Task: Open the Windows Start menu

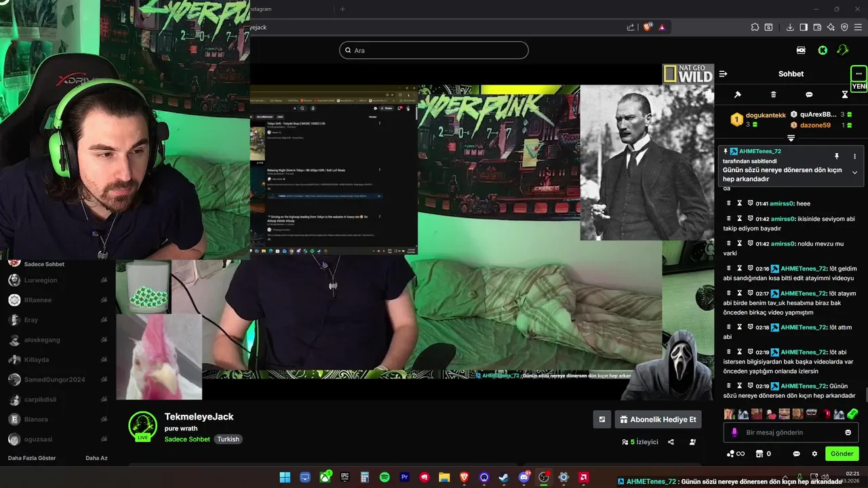Action: 285,477
